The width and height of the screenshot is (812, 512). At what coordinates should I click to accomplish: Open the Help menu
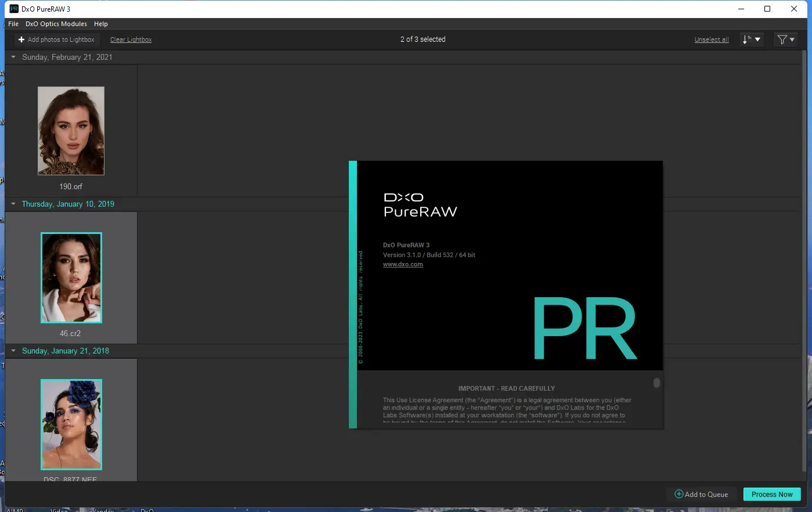coord(101,24)
